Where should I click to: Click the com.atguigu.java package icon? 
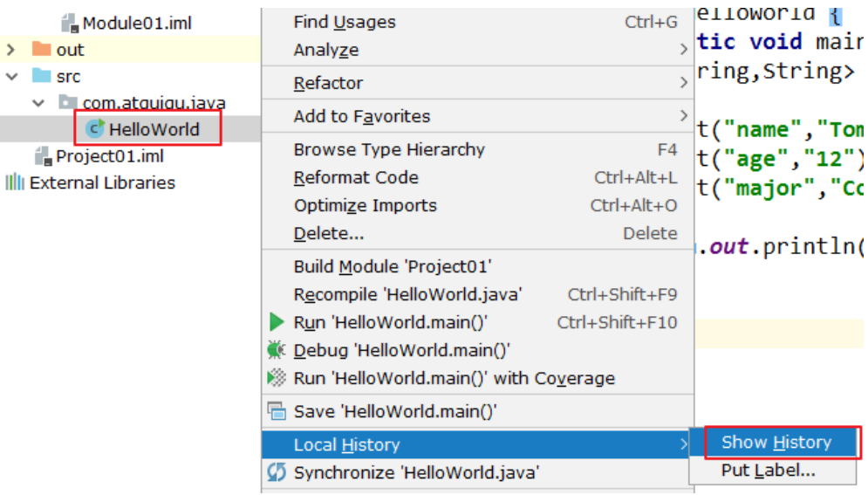(67, 102)
